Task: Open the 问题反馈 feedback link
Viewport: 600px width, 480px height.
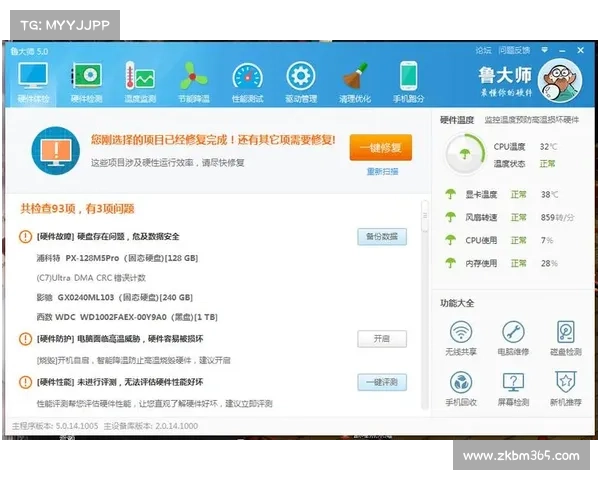Action: 514,51
